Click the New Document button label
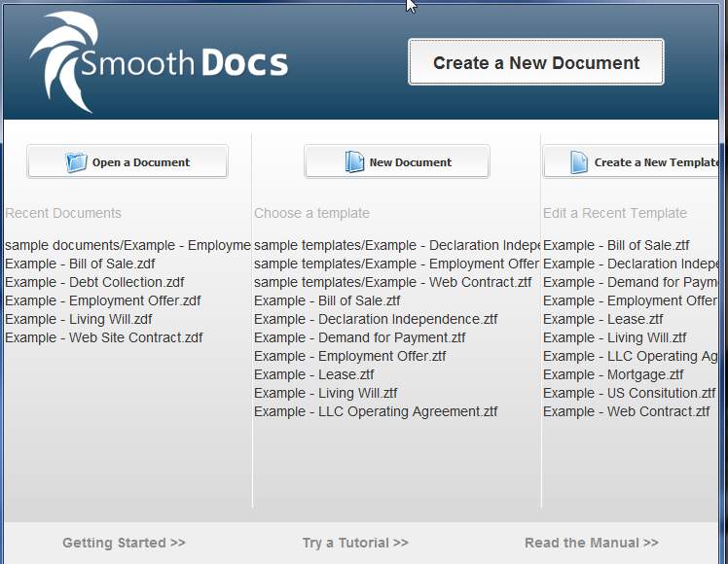This screenshot has width=728, height=564. pyautogui.click(x=411, y=162)
